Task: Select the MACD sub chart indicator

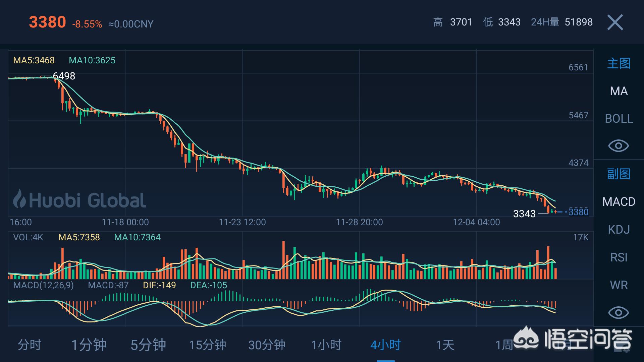Action: coord(619,202)
